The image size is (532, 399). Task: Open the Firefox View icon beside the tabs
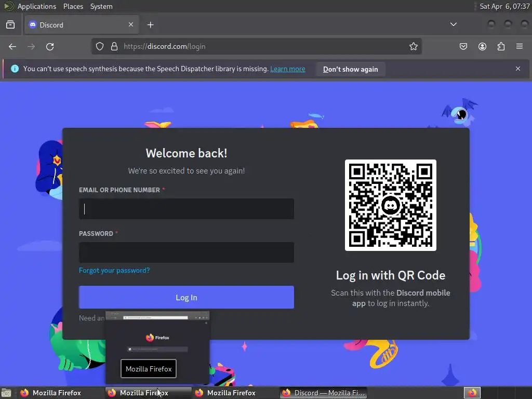click(10, 25)
